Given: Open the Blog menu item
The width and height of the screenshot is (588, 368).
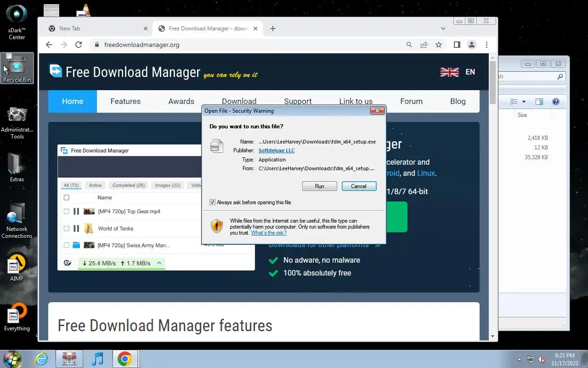Looking at the screenshot, I should coord(458,101).
